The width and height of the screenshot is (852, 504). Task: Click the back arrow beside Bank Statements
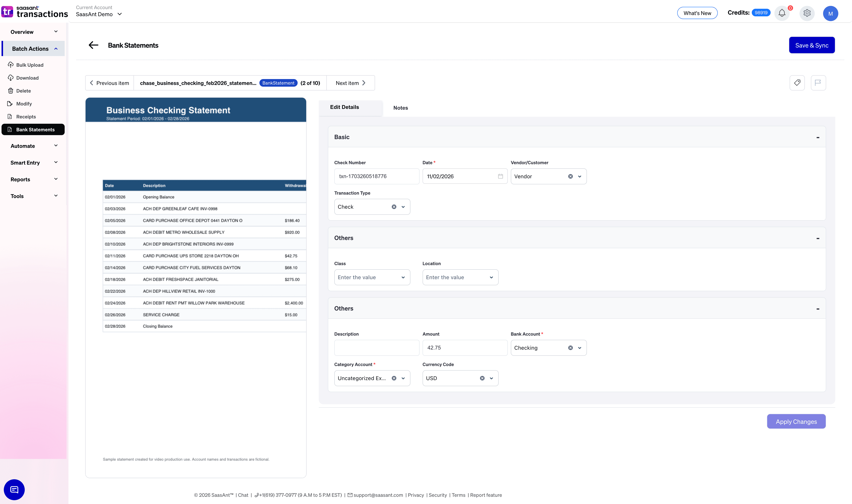tap(93, 45)
